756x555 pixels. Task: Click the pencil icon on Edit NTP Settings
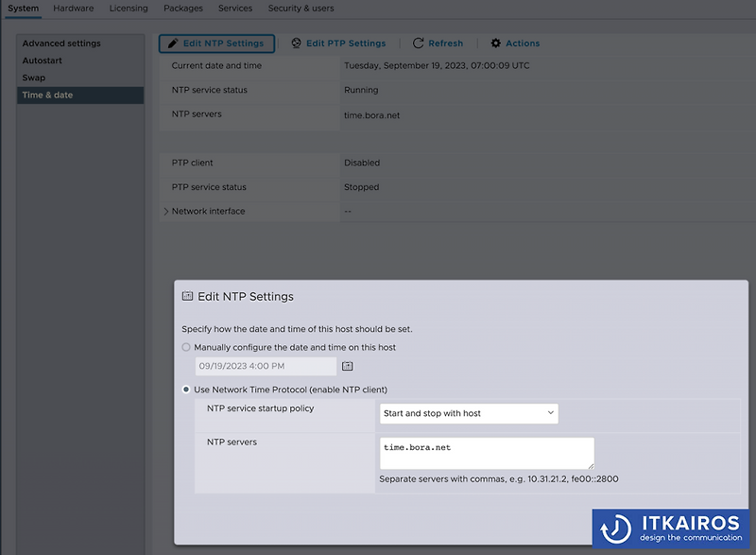[172, 43]
